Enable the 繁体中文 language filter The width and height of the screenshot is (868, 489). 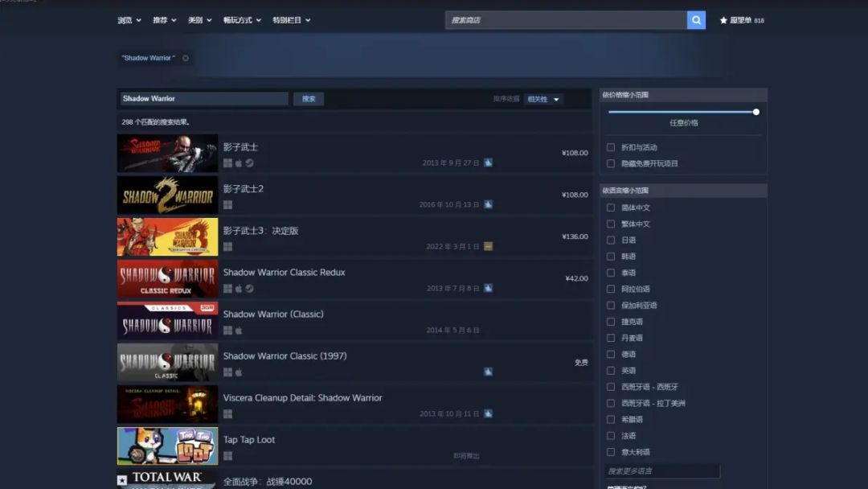611,224
